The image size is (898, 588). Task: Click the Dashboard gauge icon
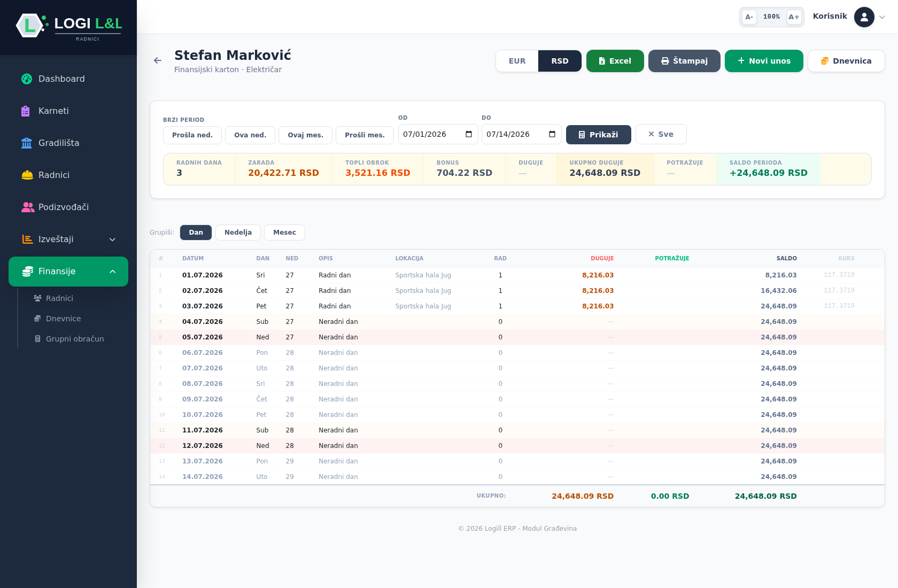tap(27, 79)
